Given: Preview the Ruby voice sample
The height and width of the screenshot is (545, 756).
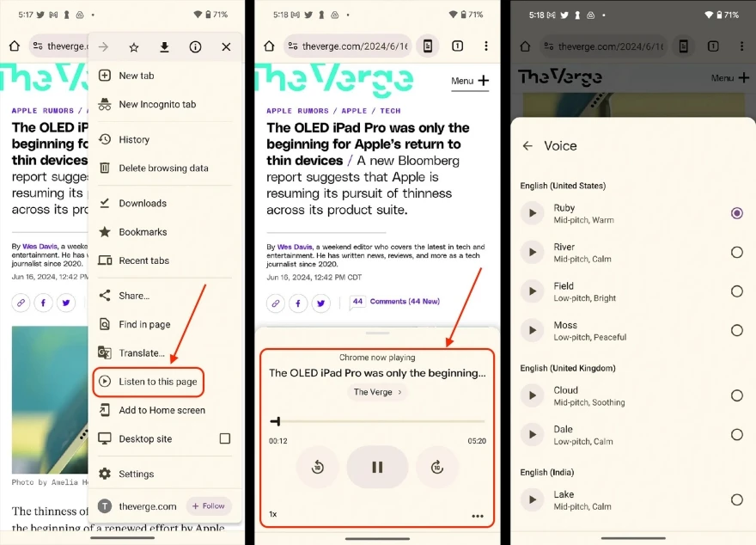Looking at the screenshot, I should (x=533, y=213).
